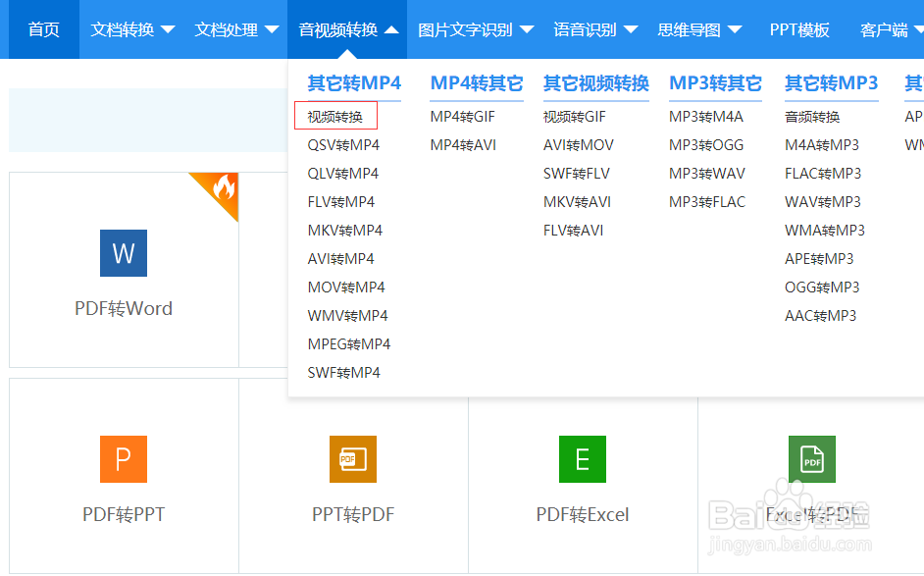Choose WMV转MP4 conversion

(347, 316)
